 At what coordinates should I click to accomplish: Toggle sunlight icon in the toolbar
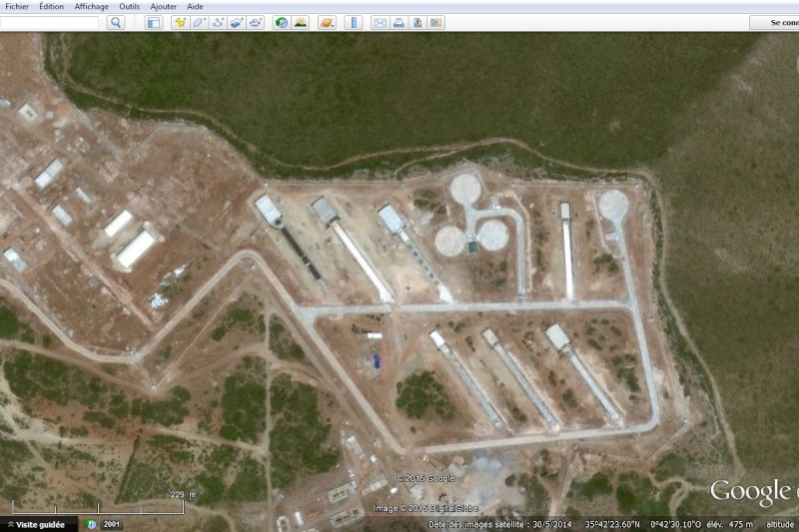301,22
